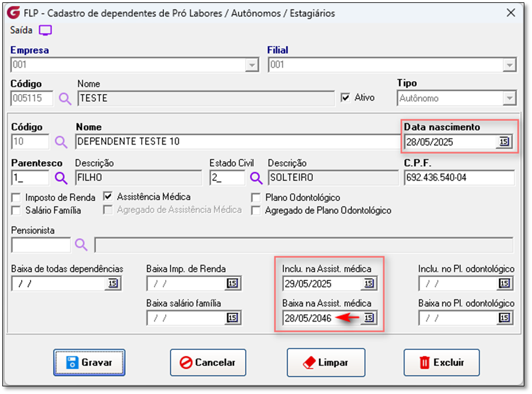Screen dimensions: 532x394
Task: Click the Nome field containing TESTE
Action: [x=206, y=98]
